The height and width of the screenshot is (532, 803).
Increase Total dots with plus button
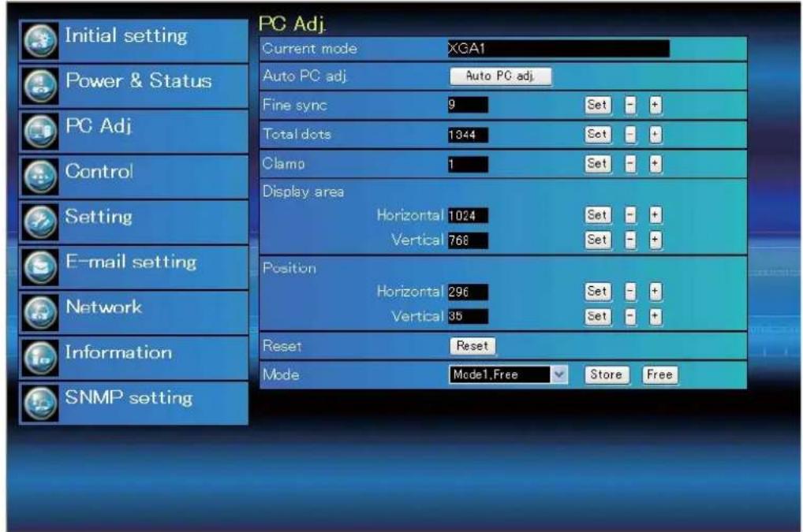click(x=655, y=135)
